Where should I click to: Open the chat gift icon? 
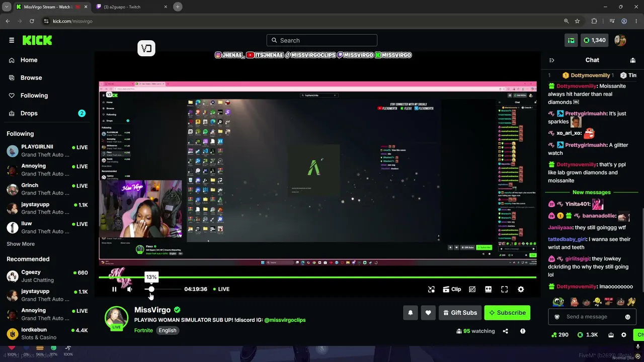(x=611, y=335)
